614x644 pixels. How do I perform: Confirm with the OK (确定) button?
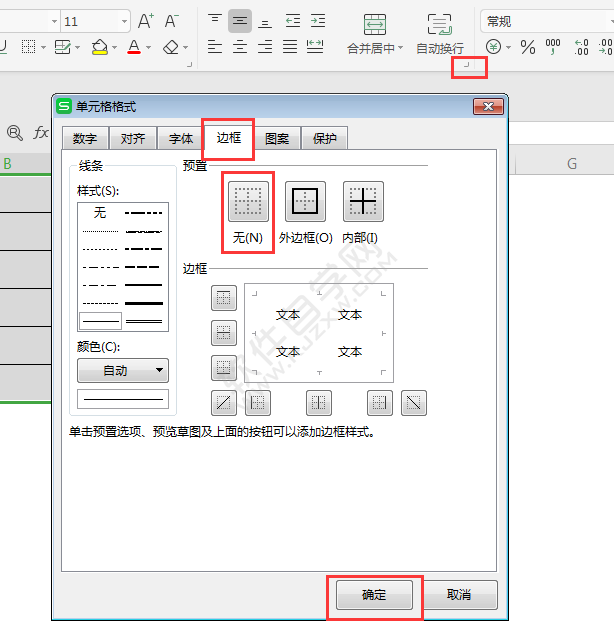tap(374, 594)
